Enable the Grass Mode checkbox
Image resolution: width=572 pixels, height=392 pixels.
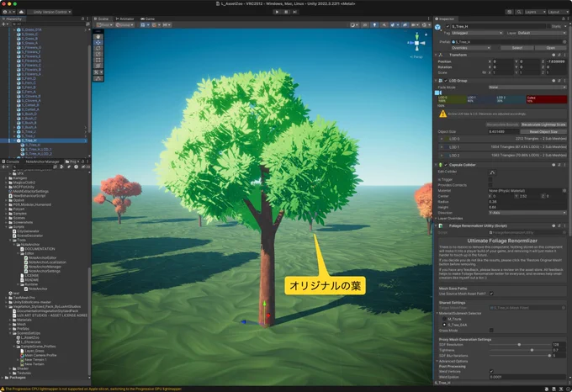[491, 330]
